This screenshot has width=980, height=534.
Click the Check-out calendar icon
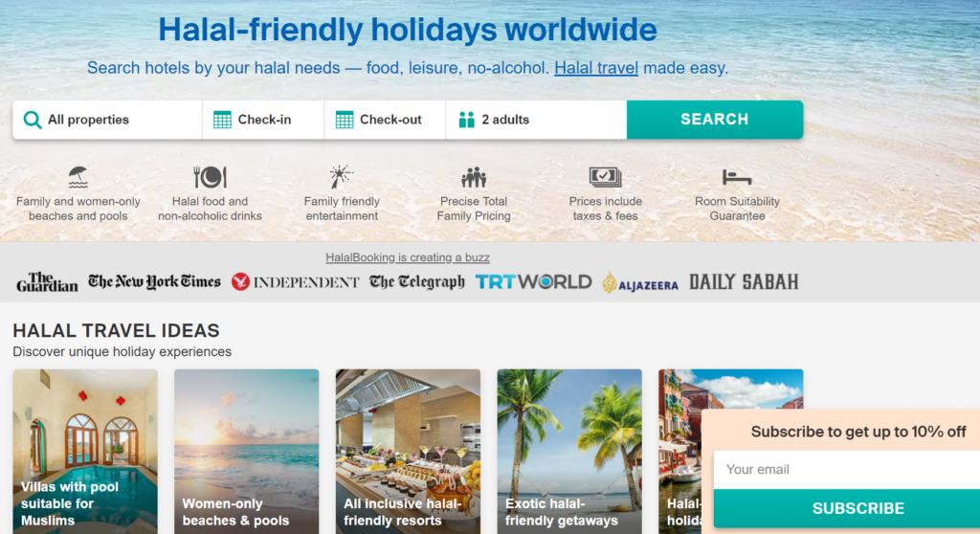345,120
